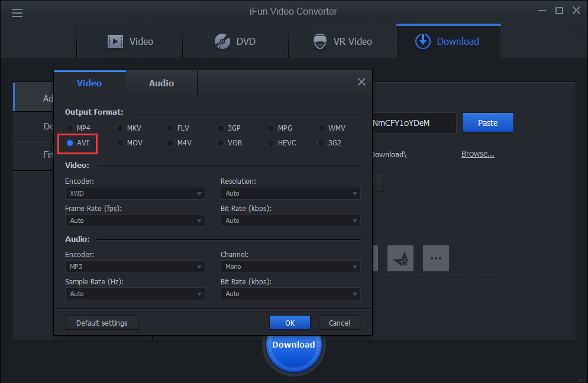Image resolution: width=588 pixels, height=383 pixels.
Task: Open the Resolution dropdown
Action: pos(290,193)
